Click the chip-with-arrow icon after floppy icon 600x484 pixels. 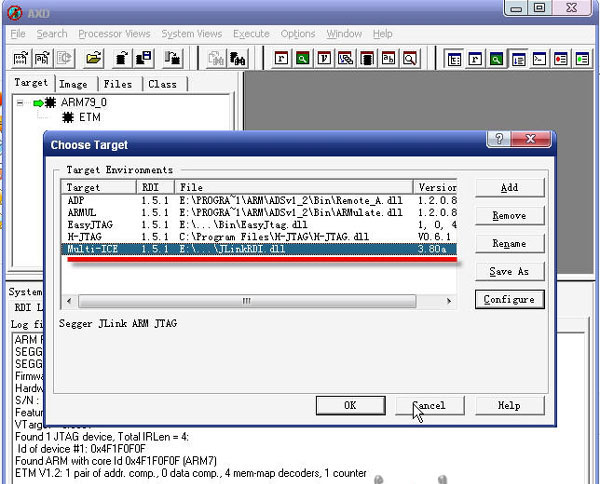click(x=173, y=59)
